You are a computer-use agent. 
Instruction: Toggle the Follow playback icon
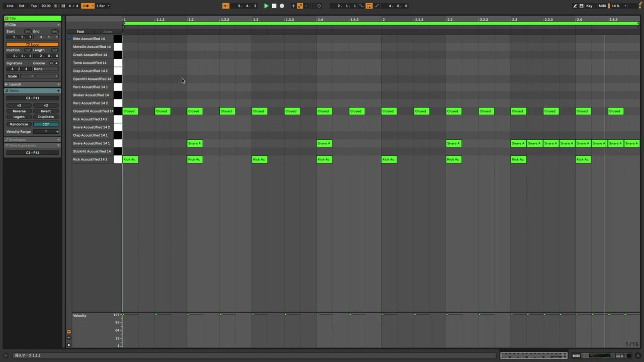[225, 6]
